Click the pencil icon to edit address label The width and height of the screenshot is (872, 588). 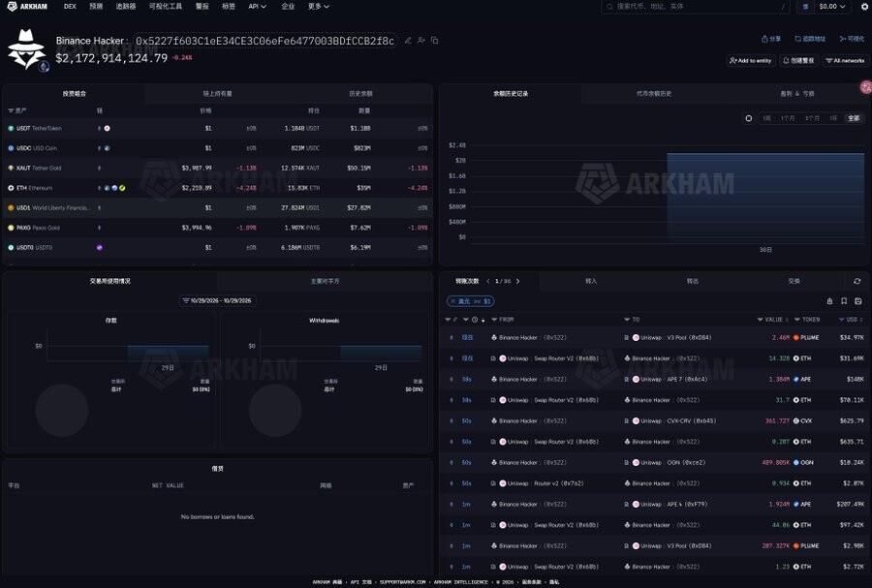[408, 41]
